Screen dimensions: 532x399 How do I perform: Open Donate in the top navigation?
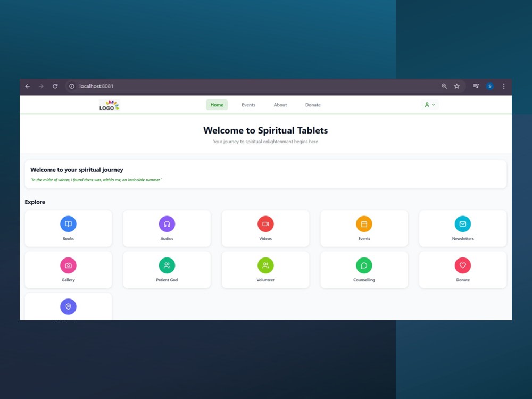pos(313,105)
